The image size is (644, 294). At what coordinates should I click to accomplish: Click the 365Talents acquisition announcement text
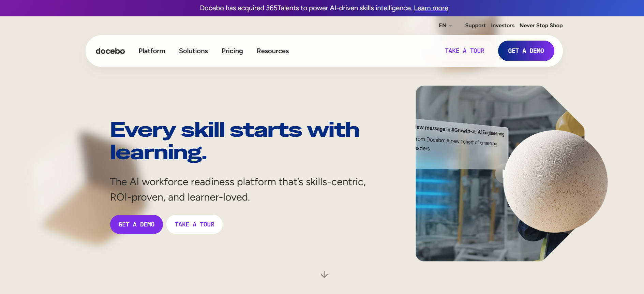point(306,8)
